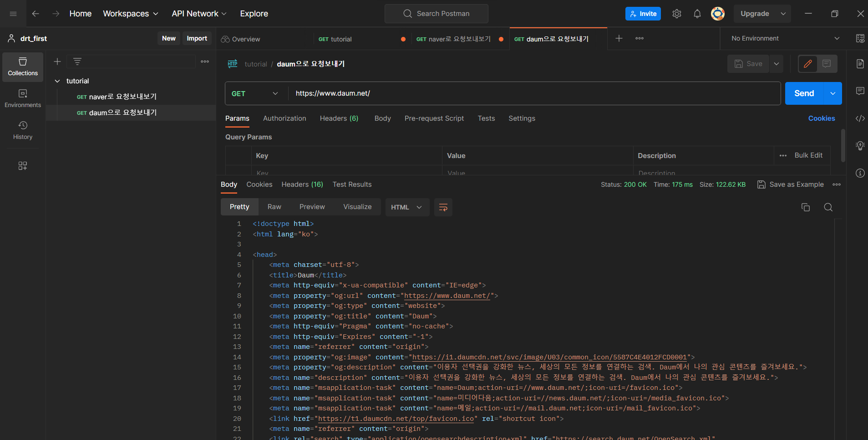Open collections panel three-dot options
The image size is (868, 440).
pyautogui.click(x=205, y=61)
